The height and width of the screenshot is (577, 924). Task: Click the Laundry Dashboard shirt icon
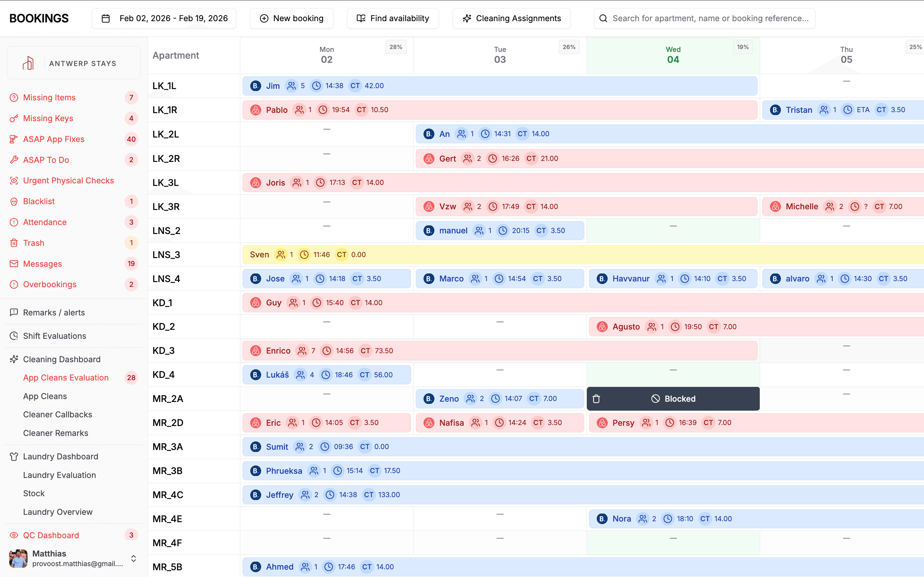(x=14, y=456)
